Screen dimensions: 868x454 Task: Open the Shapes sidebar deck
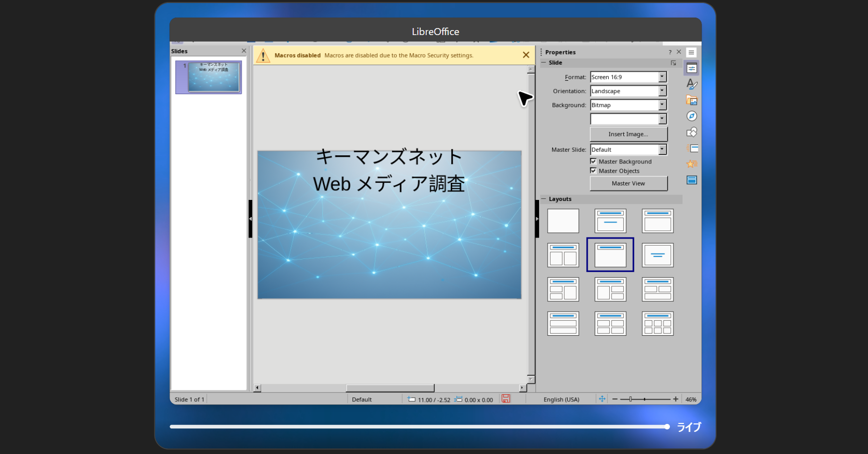click(691, 132)
